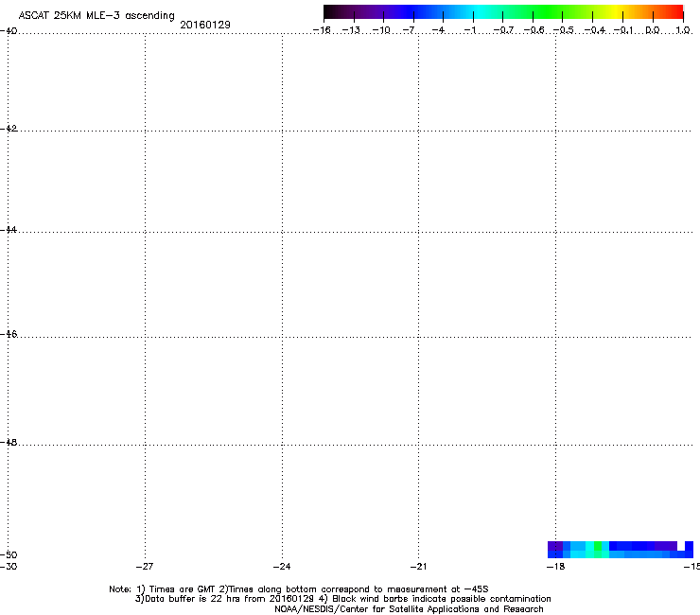Screen dimensions: 700x615
Task: Click the -40 latitude axis label
Action: click(9, 30)
